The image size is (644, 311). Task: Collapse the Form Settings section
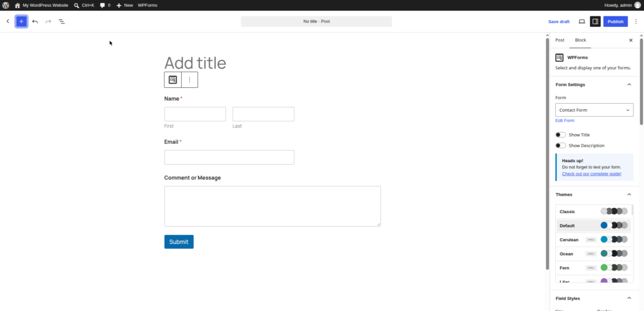coord(629,85)
